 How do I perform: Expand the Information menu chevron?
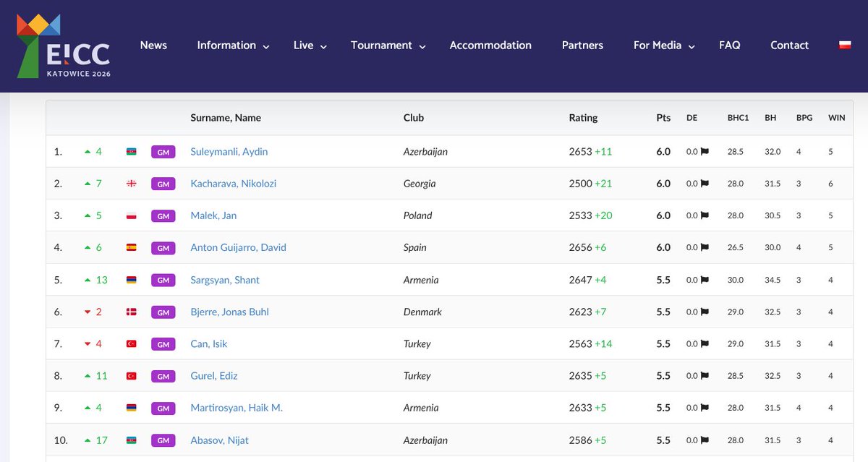[266, 46]
